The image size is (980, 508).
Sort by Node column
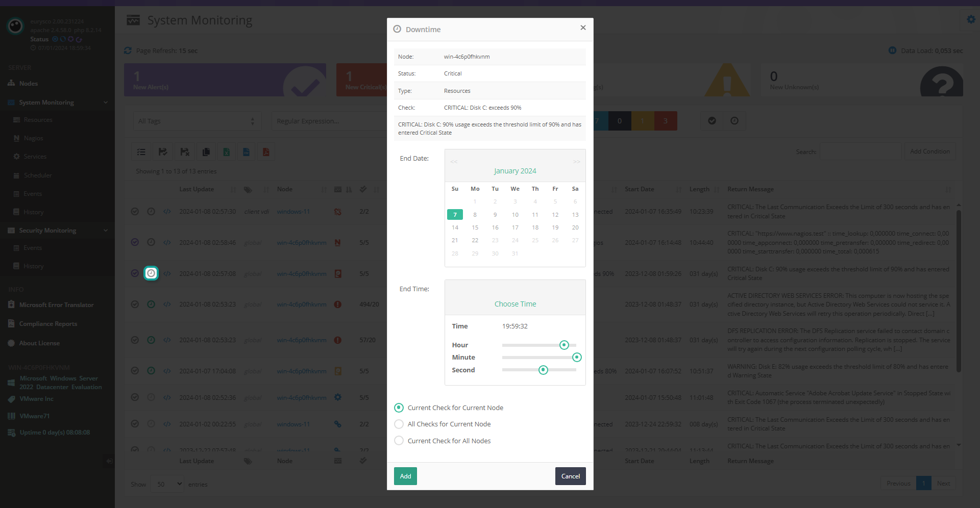[285, 189]
